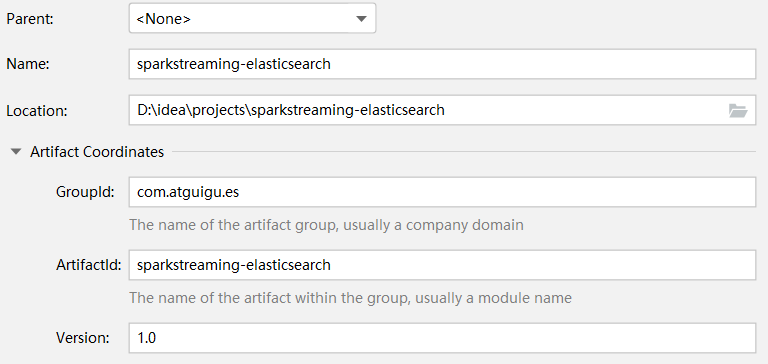The image size is (768, 364).
Task: Collapse the Artifact Coordinates section triangle
Action: tap(16, 152)
